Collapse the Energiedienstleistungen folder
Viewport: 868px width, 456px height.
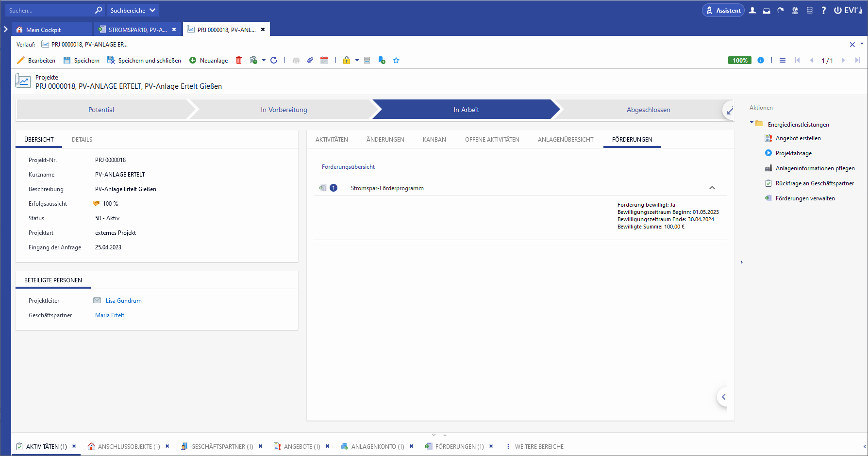(752, 123)
